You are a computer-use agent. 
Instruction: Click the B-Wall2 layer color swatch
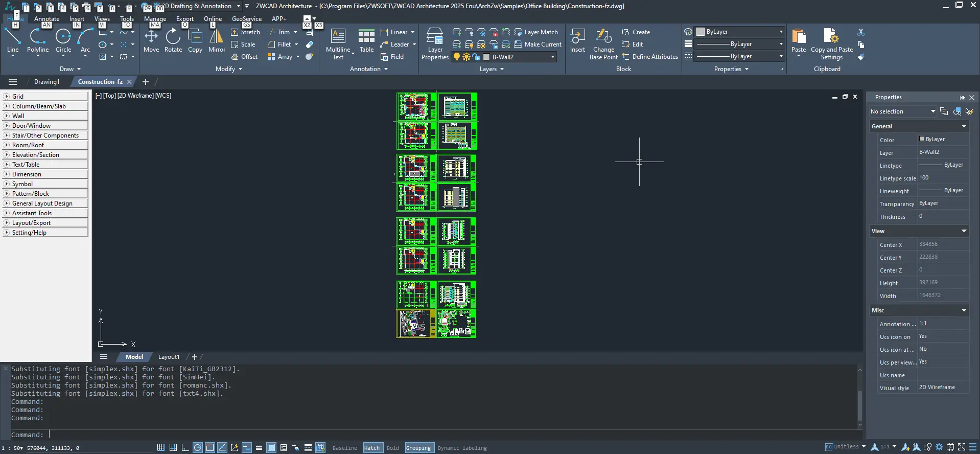[x=486, y=57]
